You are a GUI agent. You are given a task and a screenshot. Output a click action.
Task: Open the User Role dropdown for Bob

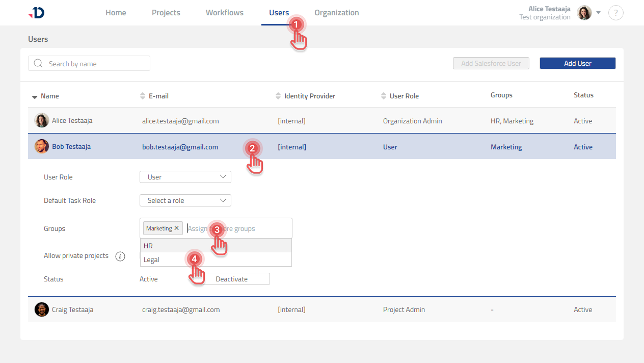click(185, 177)
